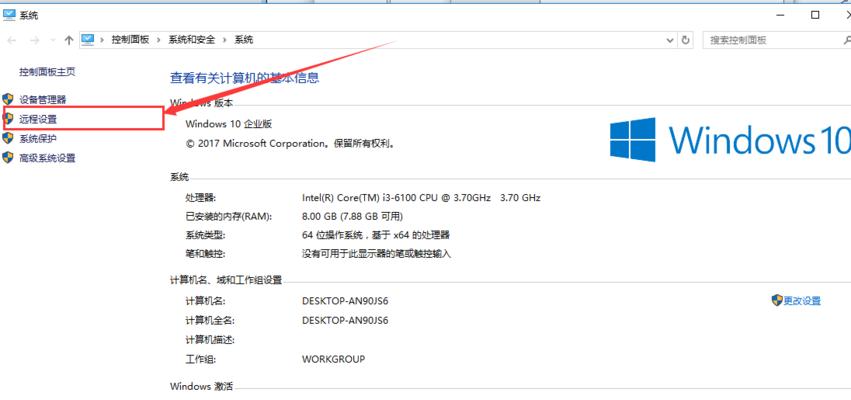
Task: Open 系统保护 from the sidebar
Action: coord(38,139)
